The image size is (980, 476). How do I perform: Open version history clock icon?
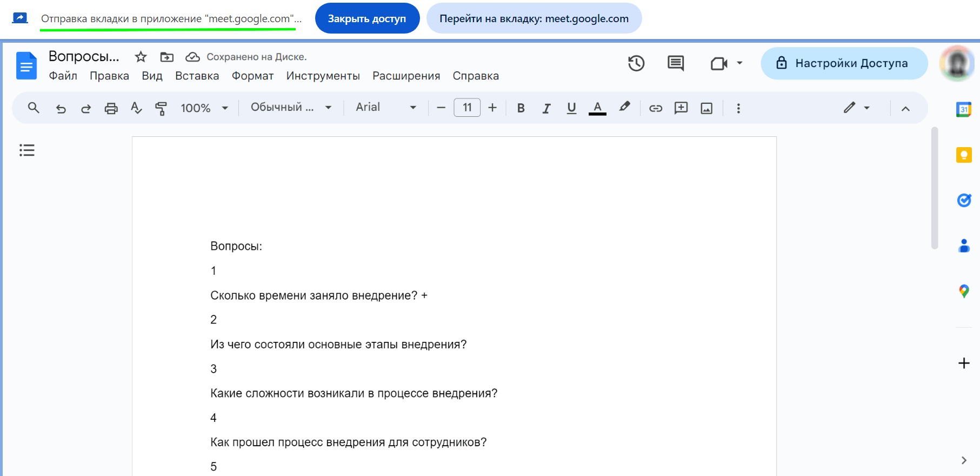coord(636,63)
